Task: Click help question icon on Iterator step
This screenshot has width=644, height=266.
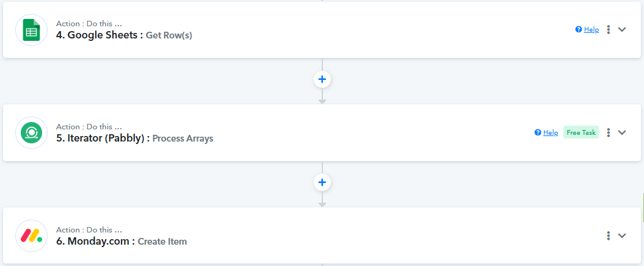Action: click(538, 132)
